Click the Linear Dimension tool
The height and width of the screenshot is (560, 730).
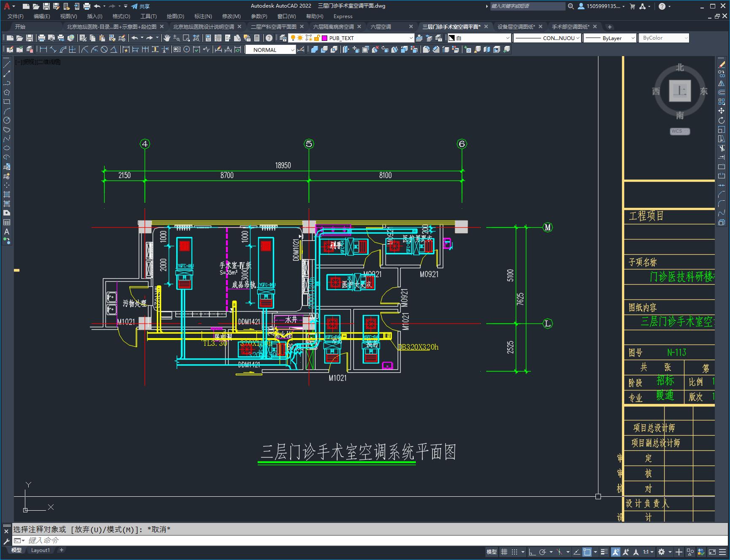[43, 49]
